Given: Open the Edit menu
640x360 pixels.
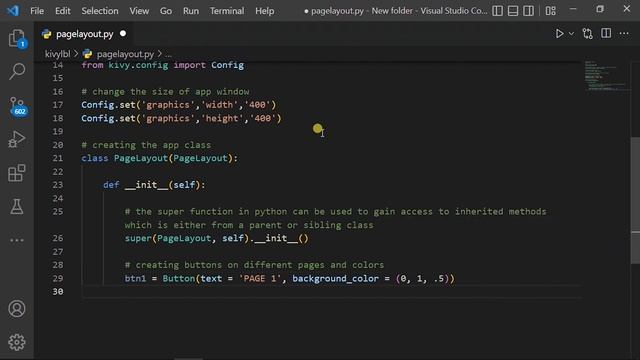Looking at the screenshot, I should 62,11.
